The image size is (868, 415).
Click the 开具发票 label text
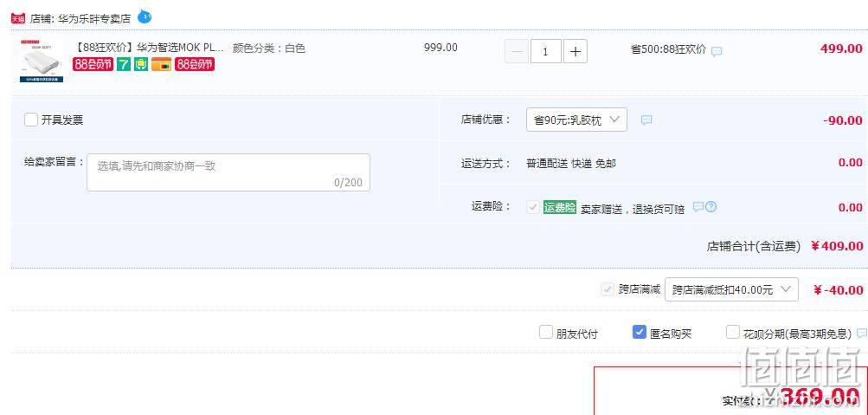tap(62, 120)
